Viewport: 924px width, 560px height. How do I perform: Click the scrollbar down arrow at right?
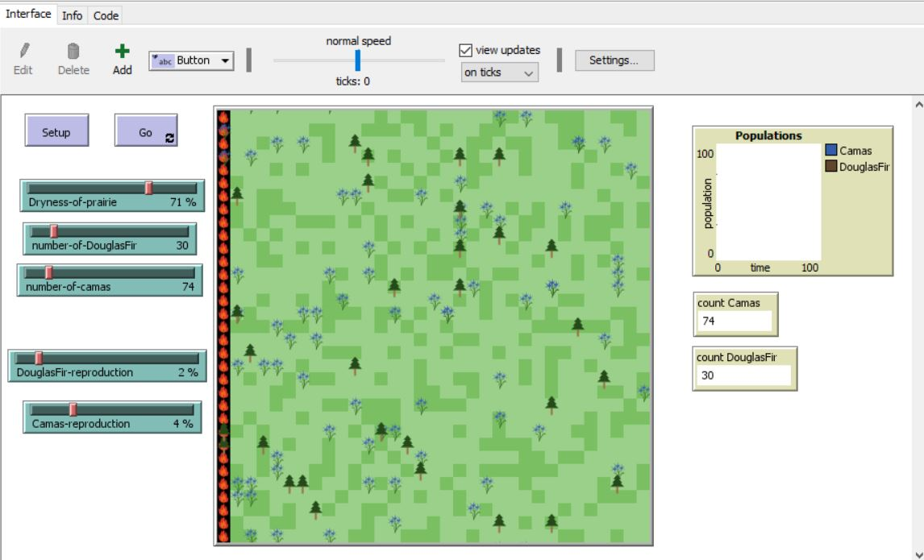click(918, 553)
